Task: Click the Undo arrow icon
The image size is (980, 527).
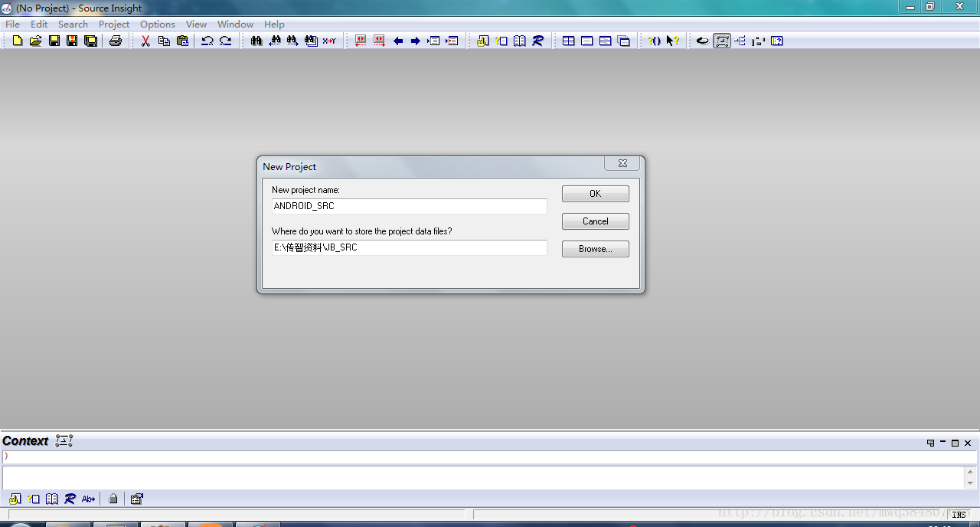Action: pyautogui.click(x=207, y=41)
